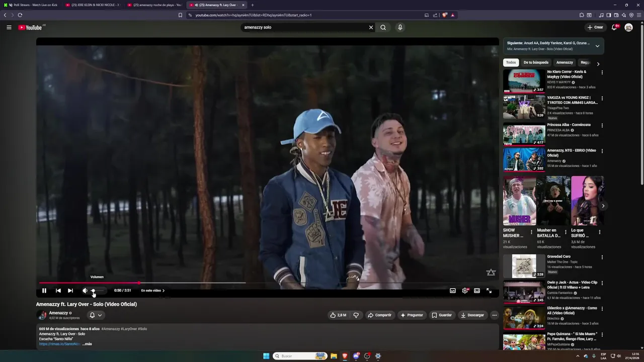Select the 'De tu búsqueda' chip
This screenshot has width=644, height=362.
(536, 63)
